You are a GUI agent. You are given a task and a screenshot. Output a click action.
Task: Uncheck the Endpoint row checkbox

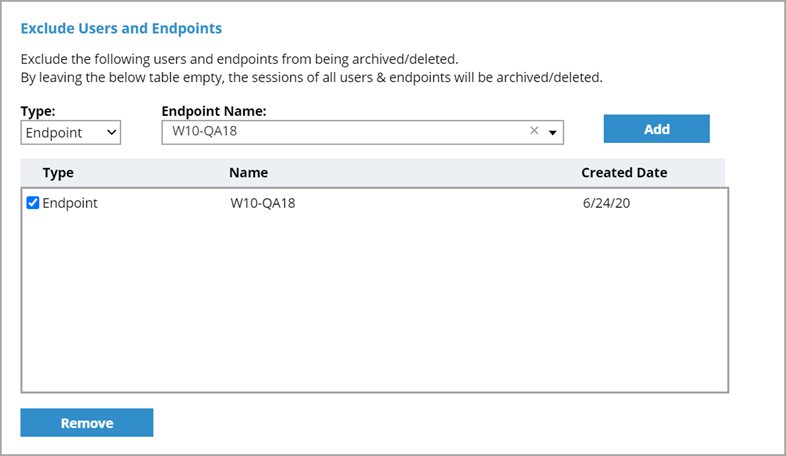click(x=33, y=203)
